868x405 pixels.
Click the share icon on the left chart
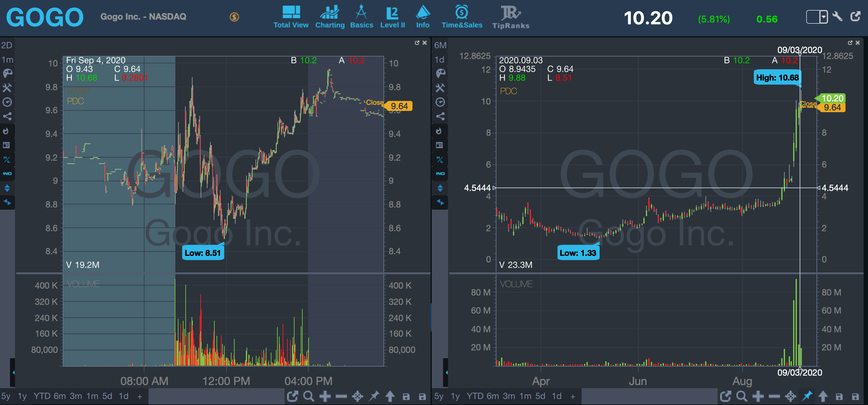(x=7, y=116)
